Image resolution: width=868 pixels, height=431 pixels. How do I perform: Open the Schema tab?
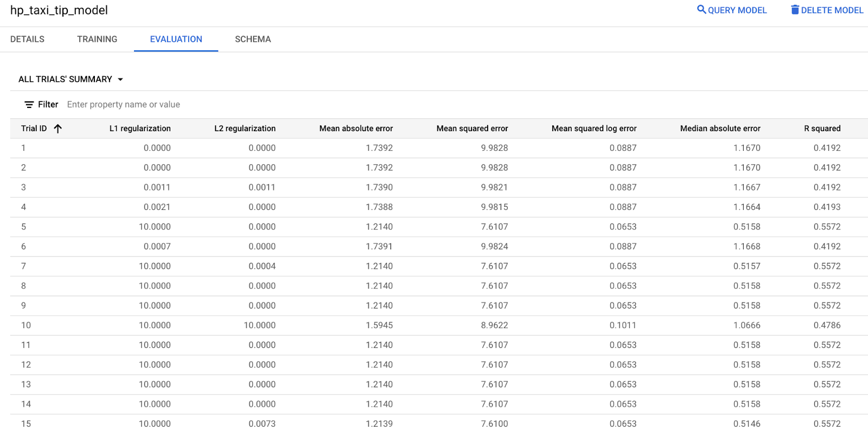[x=253, y=39]
